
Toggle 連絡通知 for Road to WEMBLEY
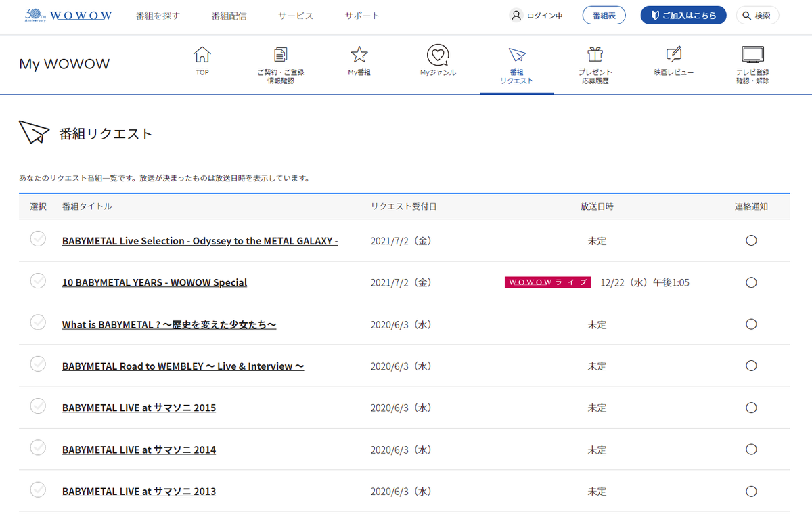(751, 366)
